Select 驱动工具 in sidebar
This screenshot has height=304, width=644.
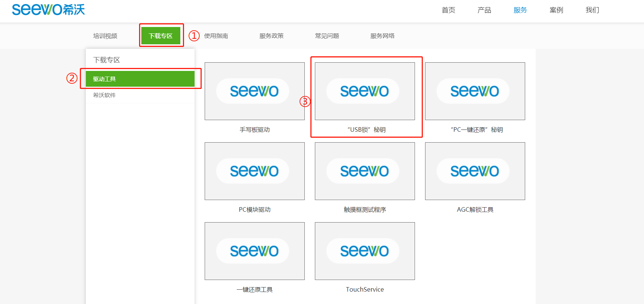coord(140,79)
